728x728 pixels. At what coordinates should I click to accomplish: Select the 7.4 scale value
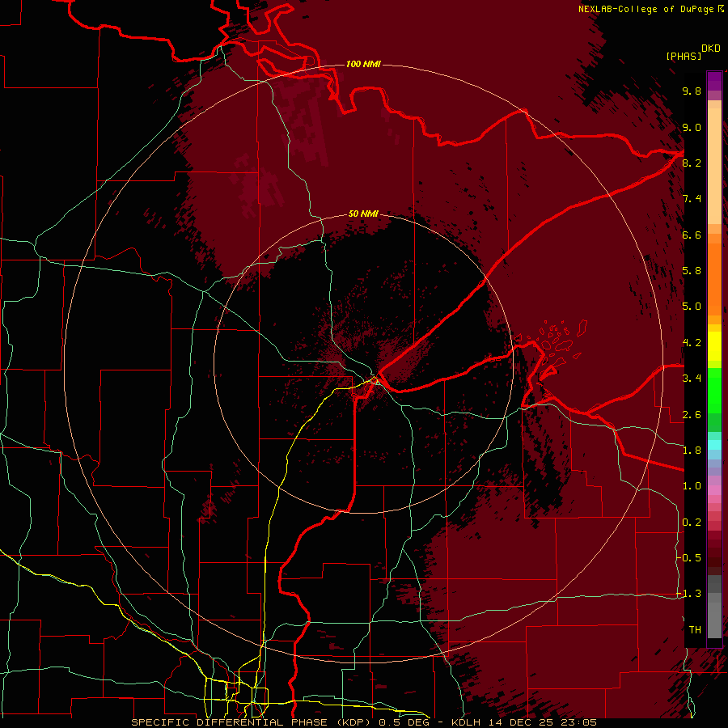692,199
